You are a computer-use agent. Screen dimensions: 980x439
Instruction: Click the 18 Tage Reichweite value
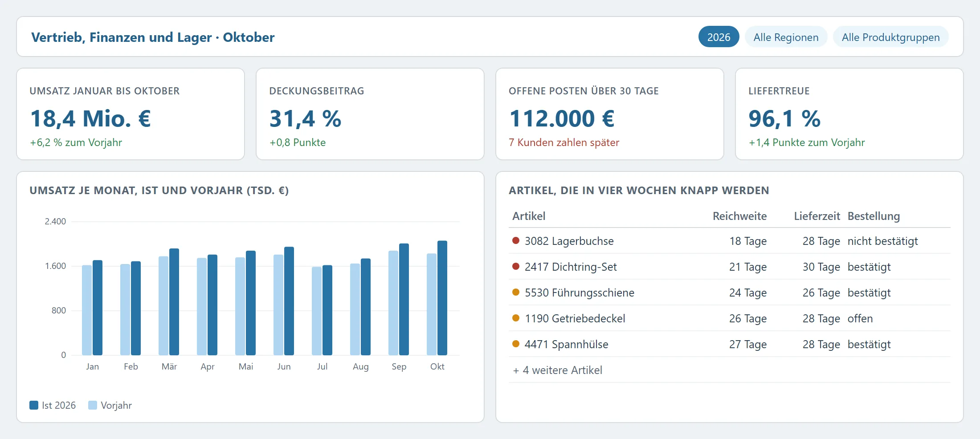(x=748, y=241)
